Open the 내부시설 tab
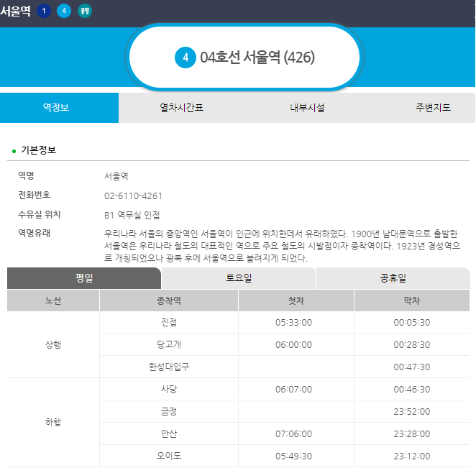This screenshot has height=473, width=476. click(x=307, y=108)
